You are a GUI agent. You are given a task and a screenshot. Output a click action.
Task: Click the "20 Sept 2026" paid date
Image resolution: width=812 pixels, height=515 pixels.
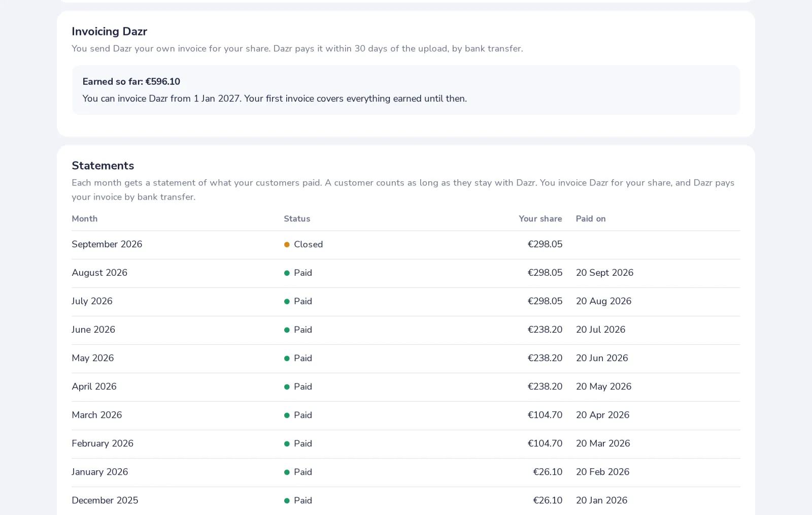[x=604, y=273]
